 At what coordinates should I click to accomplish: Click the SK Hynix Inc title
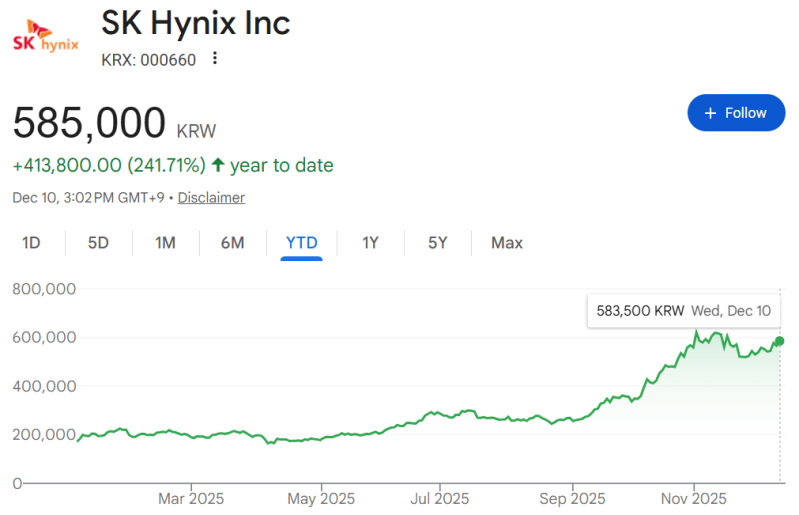[196, 23]
